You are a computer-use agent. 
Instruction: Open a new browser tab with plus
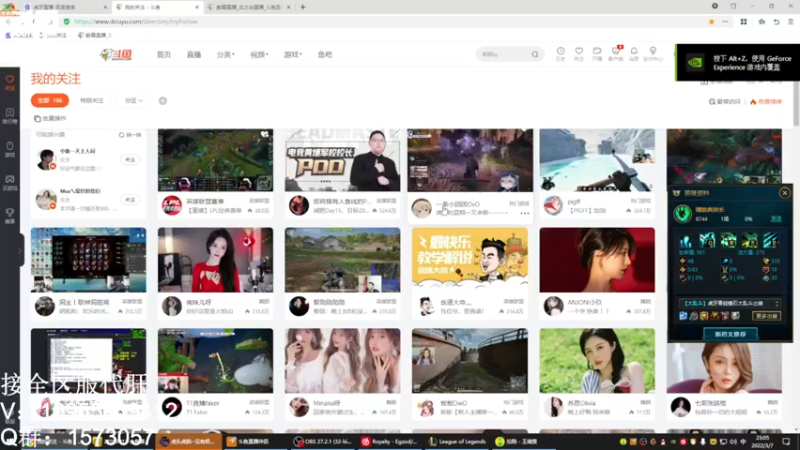[x=303, y=7]
